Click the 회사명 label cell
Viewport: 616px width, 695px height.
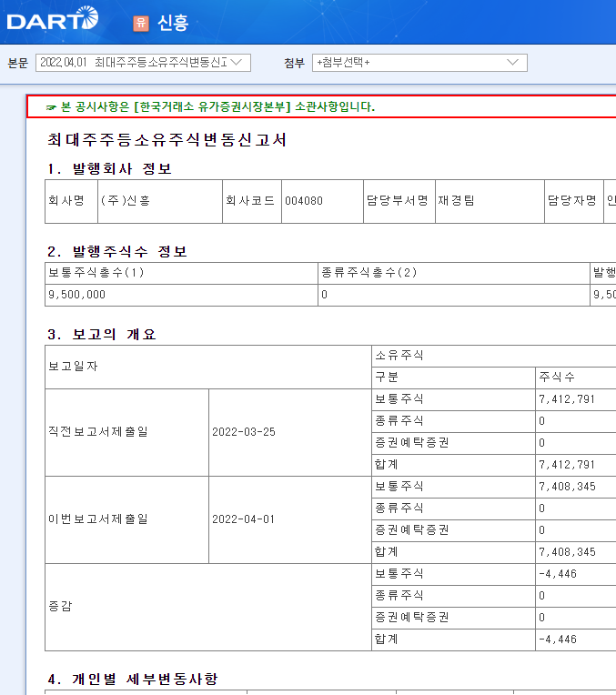coord(71,201)
